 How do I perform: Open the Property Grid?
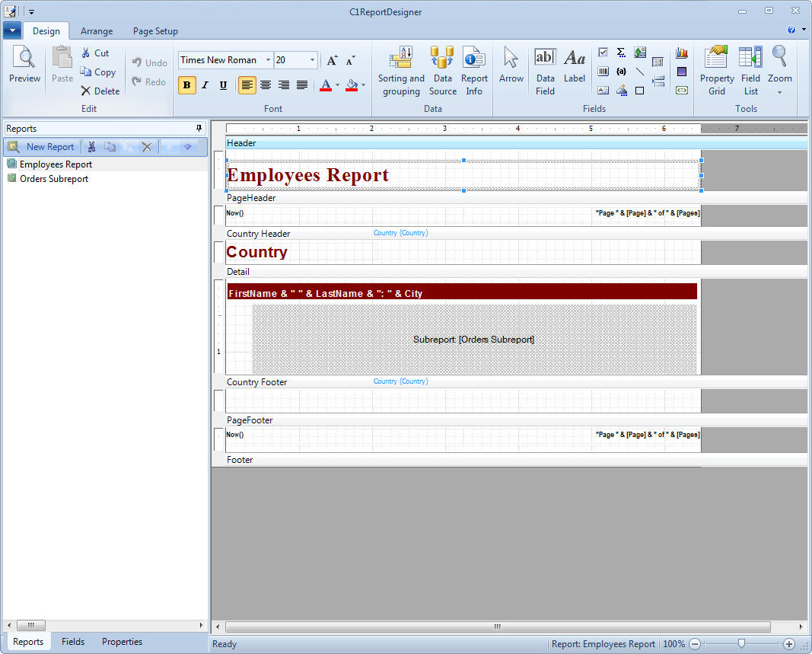717,72
